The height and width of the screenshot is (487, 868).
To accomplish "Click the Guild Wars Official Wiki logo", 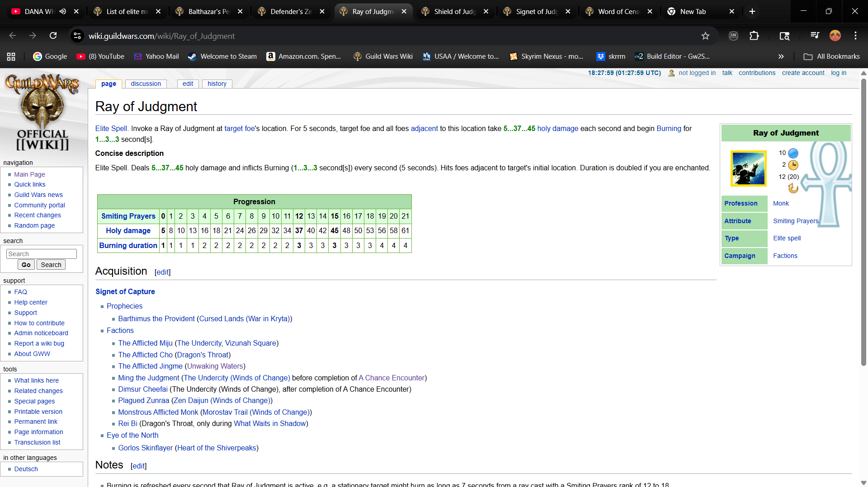I will tap(42, 112).
